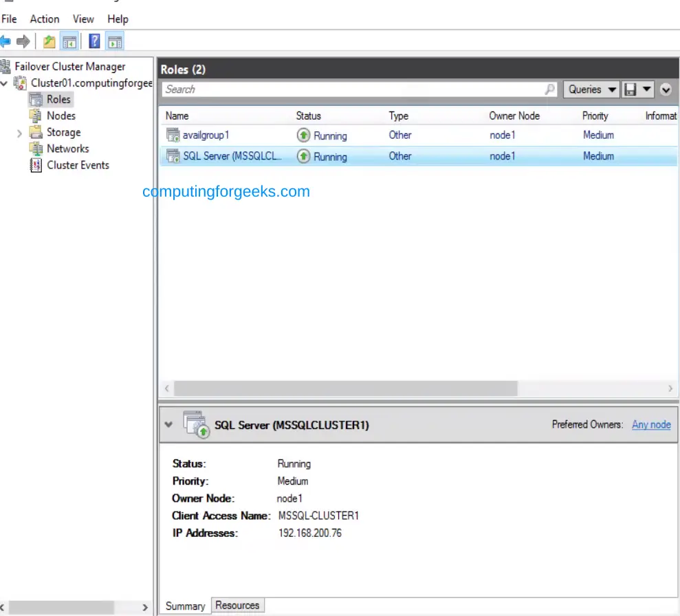Image resolution: width=680 pixels, height=616 pixels.
Task: Toggle the Show/Hide Action Pane icon
Action: (115, 42)
